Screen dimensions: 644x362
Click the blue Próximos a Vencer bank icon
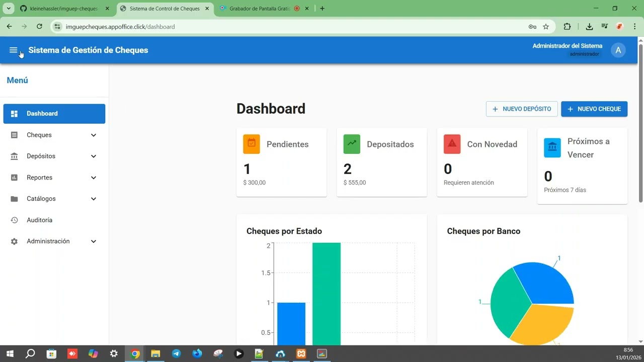[x=552, y=148]
